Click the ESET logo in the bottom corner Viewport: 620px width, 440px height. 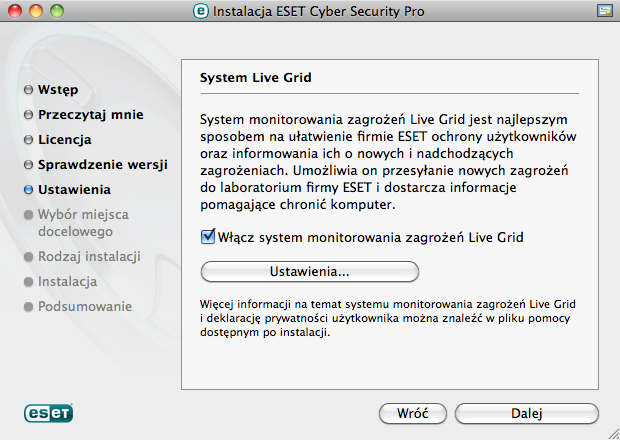[48, 413]
